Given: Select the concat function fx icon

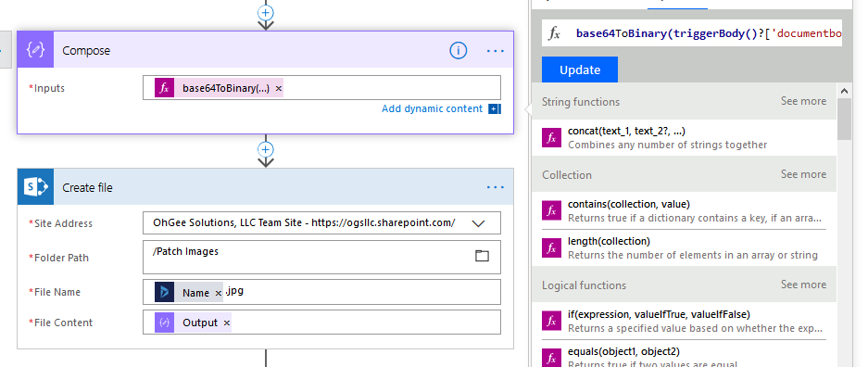Looking at the screenshot, I should 551,138.
